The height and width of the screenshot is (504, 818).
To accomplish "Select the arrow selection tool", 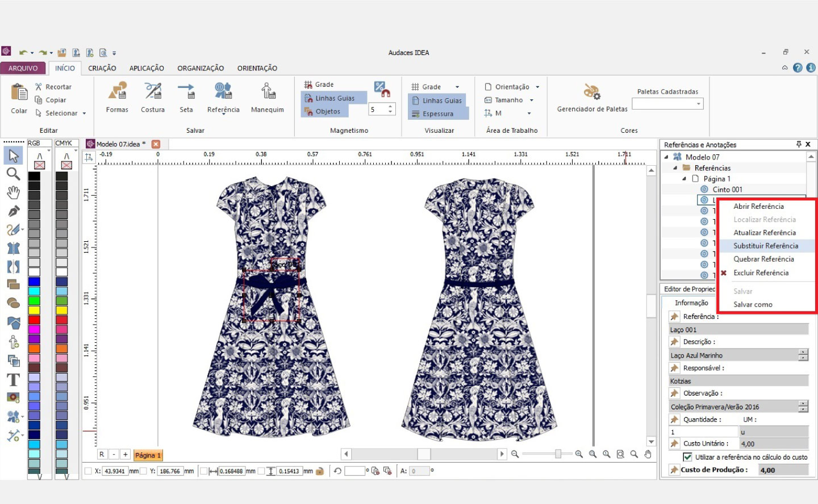I will [14, 155].
